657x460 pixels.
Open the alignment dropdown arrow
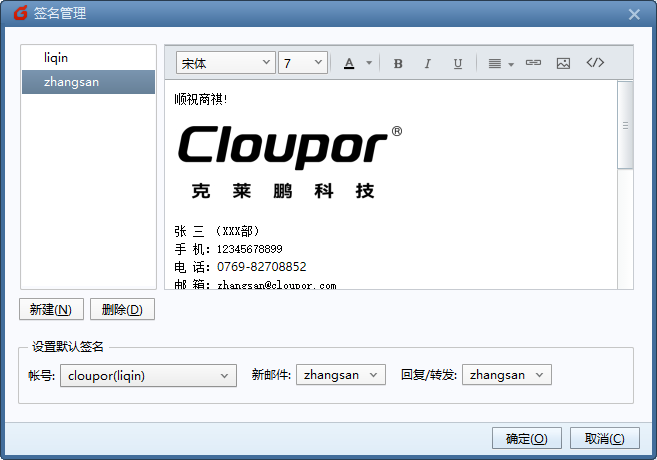[511, 64]
